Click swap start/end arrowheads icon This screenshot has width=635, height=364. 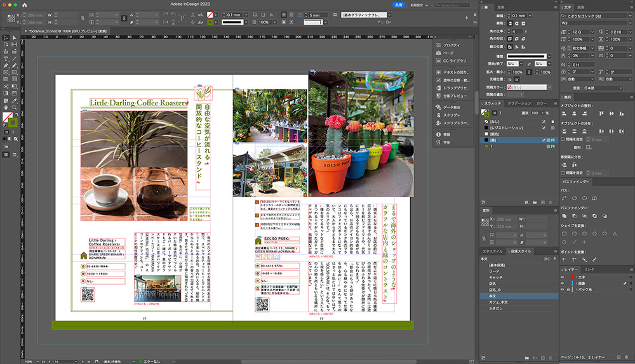(529, 64)
